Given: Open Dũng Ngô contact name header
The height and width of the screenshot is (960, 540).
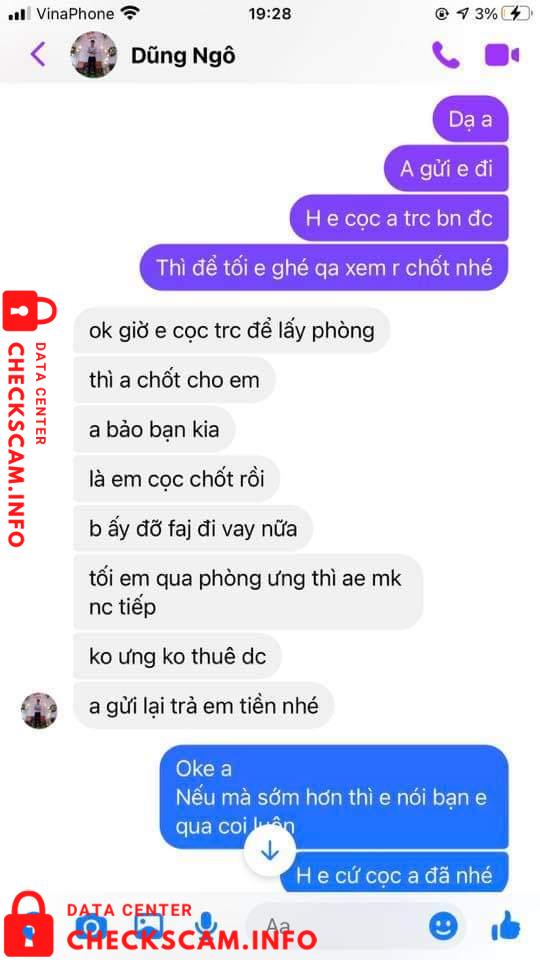Looking at the screenshot, I should click(183, 56).
